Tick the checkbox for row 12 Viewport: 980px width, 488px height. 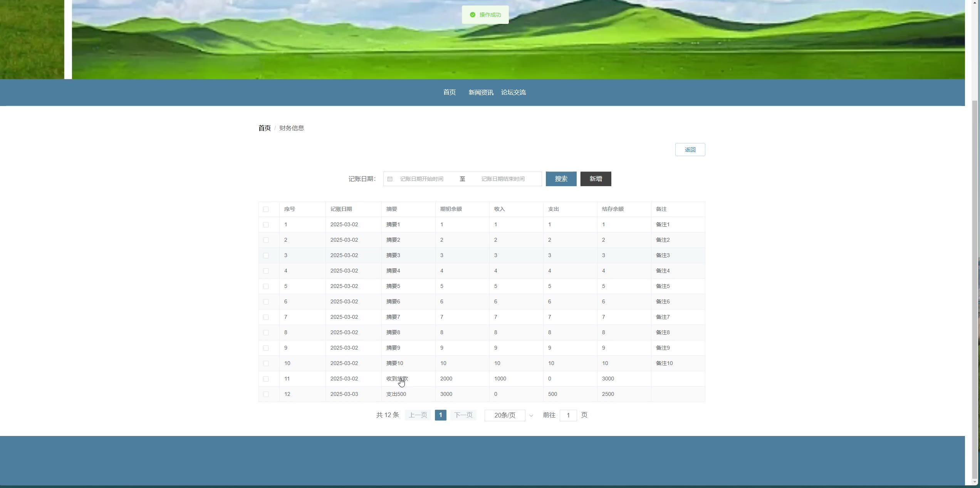266,394
